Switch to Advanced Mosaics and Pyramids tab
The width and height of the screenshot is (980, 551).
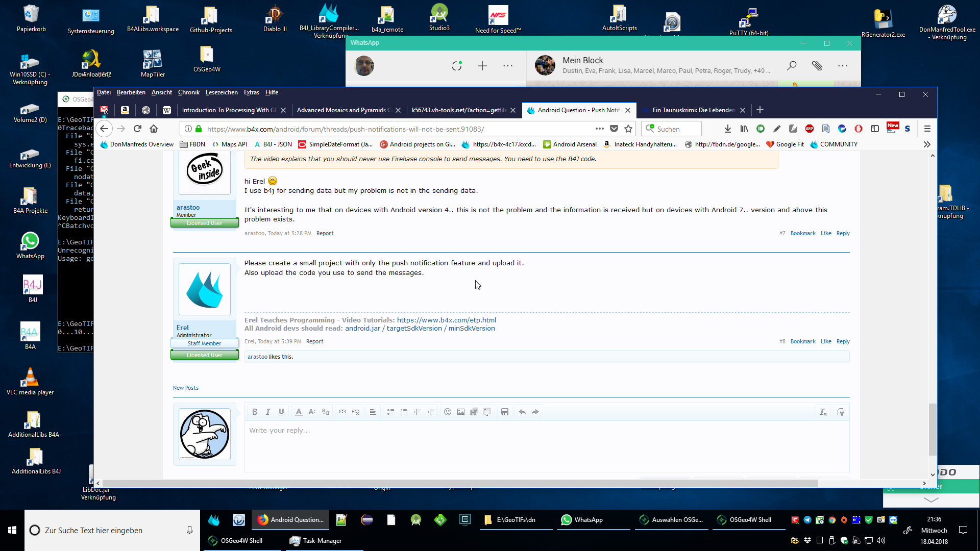[343, 110]
